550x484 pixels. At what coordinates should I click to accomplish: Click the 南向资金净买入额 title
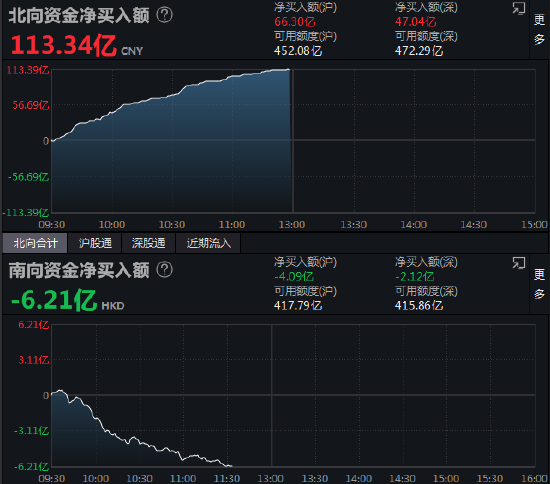79,270
